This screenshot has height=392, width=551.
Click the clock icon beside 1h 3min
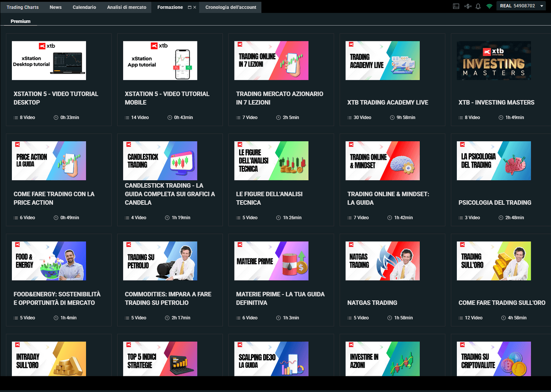pyautogui.click(x=279, y=318)
